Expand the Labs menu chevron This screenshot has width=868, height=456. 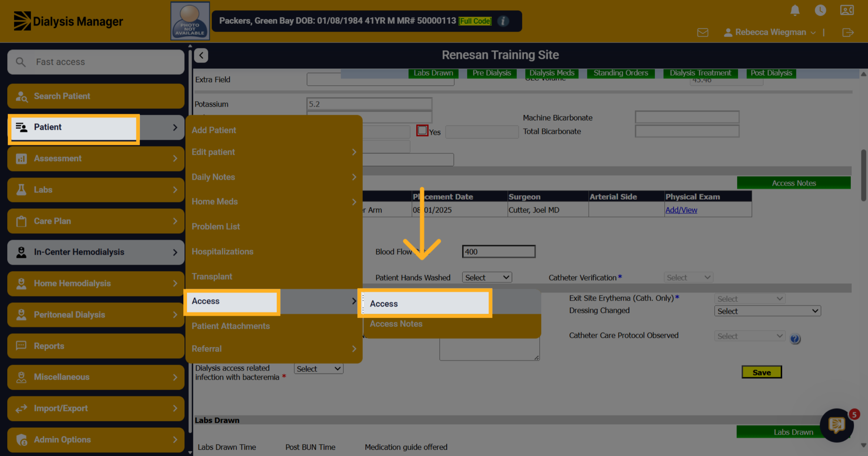tap(175, 190)
